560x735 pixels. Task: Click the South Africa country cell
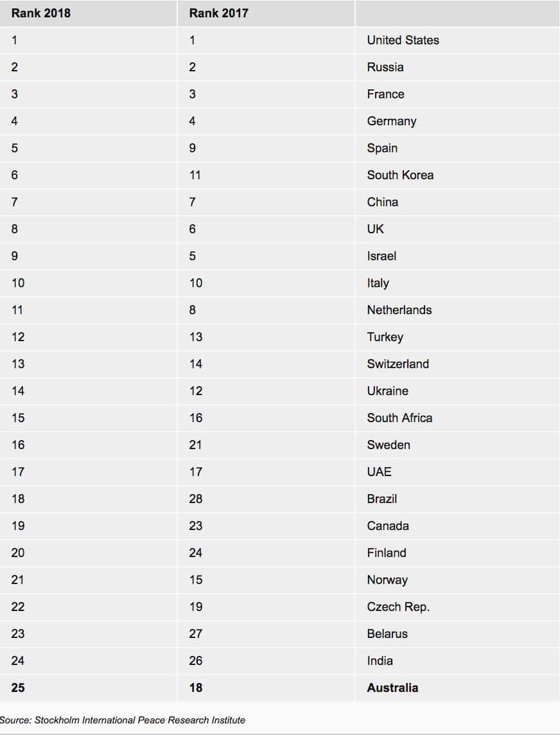pos(399,418)
